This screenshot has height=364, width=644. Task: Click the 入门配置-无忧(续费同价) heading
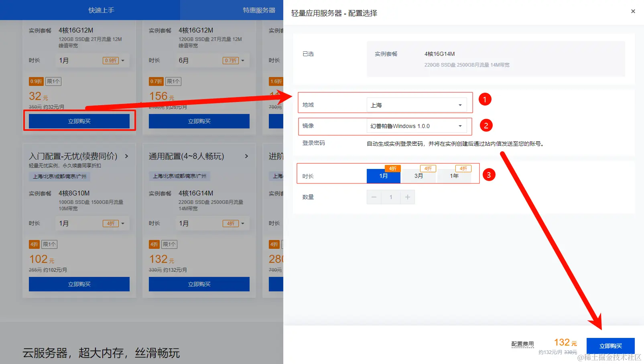pyautogui.click(x=73, y=156)
